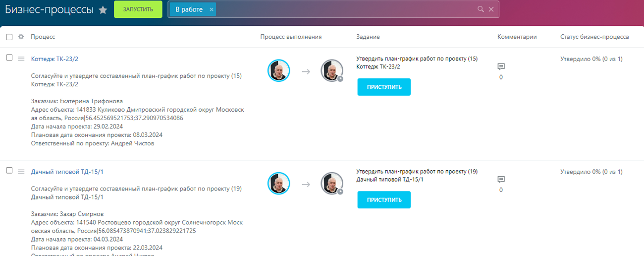644x256 pixels.
Task: Open the Дачный типовой ТД-15/1 process link
Action: (x=67, y=172)
